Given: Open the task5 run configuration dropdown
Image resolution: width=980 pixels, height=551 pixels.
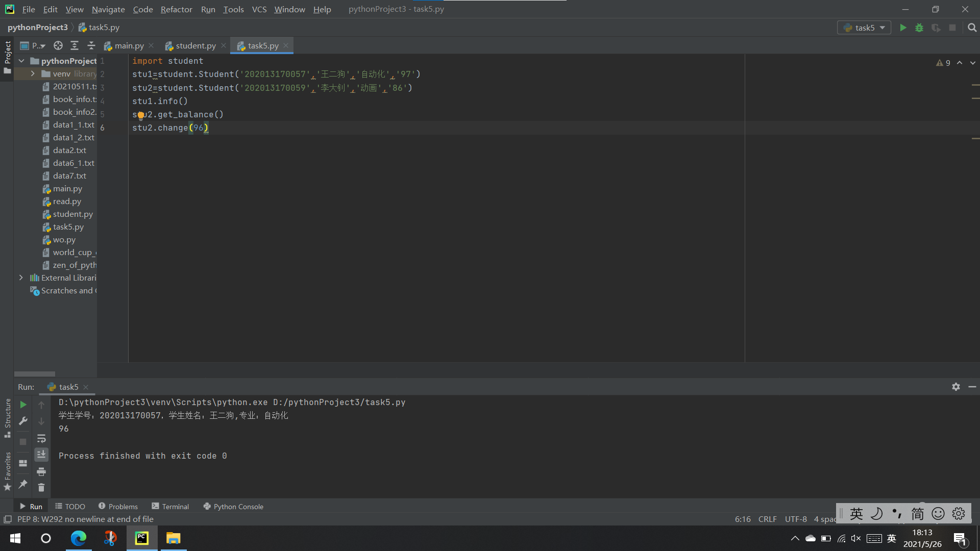Looking at the screenshot, I should pos(865,28).
